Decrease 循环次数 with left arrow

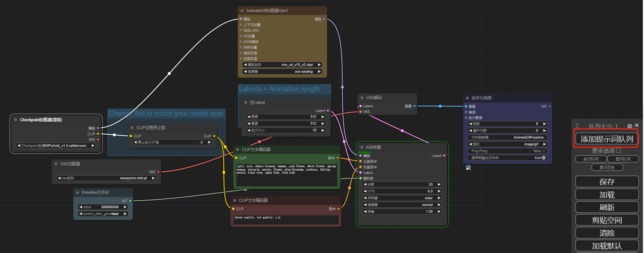470,131
